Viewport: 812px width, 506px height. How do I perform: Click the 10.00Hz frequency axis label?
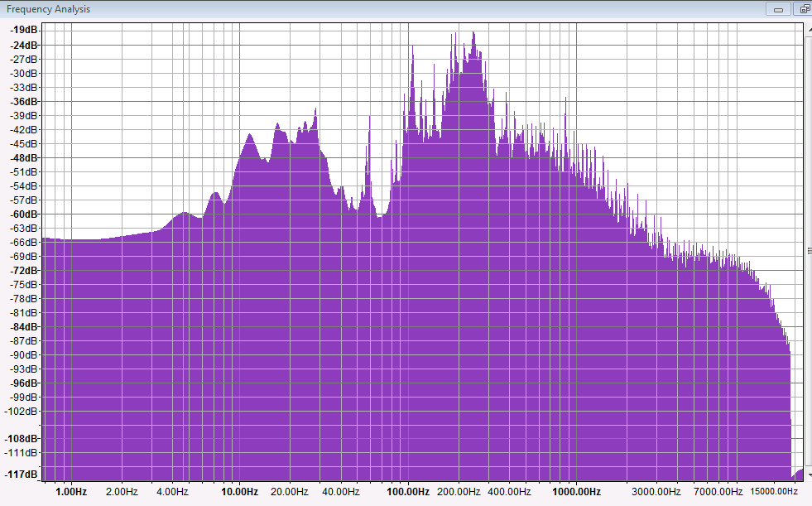[x=238, y=492]
